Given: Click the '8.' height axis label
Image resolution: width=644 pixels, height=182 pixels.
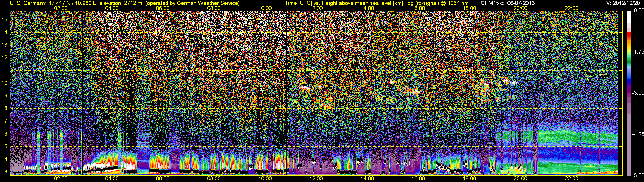Looking at the screenshot, I should point(6,109).
